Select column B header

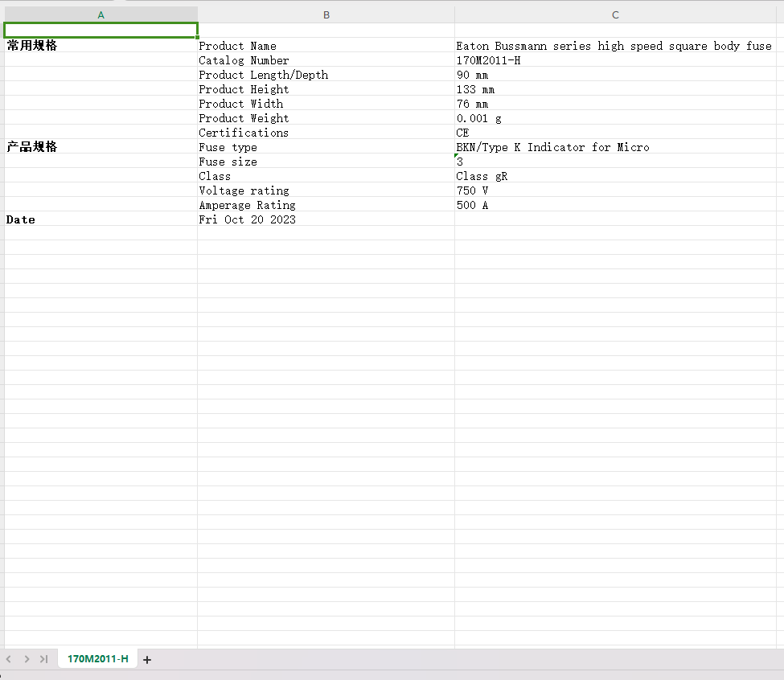(326, 15)
